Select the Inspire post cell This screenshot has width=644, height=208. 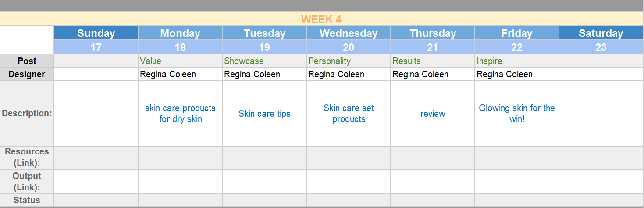[517, 61]
